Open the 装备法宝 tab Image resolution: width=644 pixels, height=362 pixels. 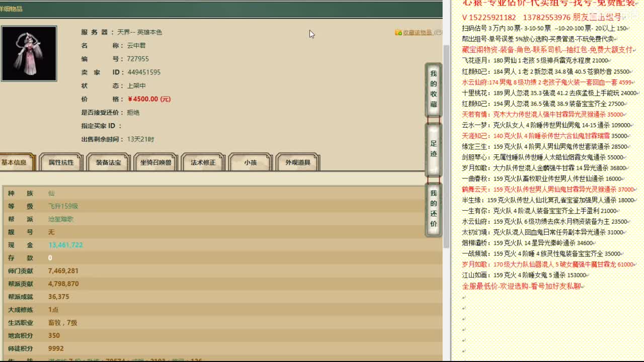pos(108,162)
